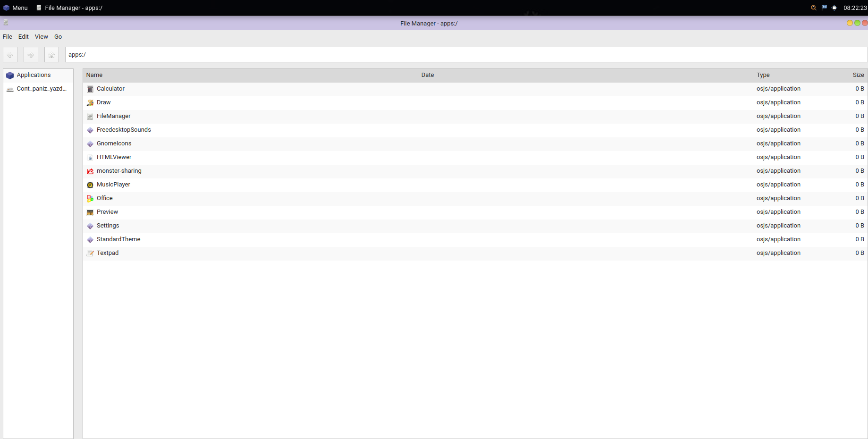Click the File Manager taskbar entry

pyautogui.click(x=69, y=8)
